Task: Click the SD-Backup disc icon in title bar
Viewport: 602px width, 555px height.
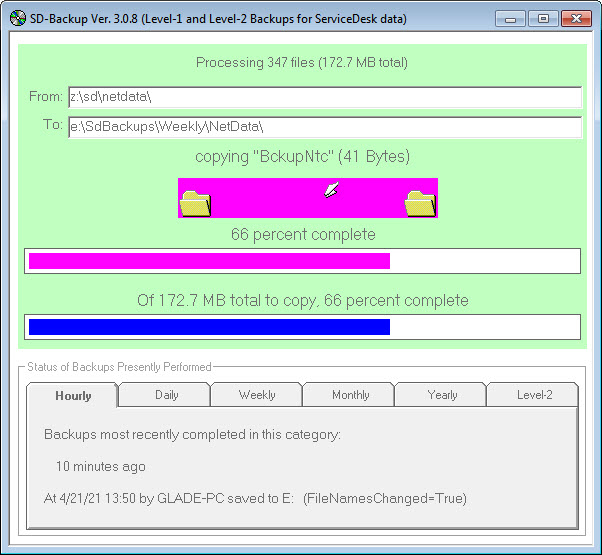Action: tap(17, 18)
